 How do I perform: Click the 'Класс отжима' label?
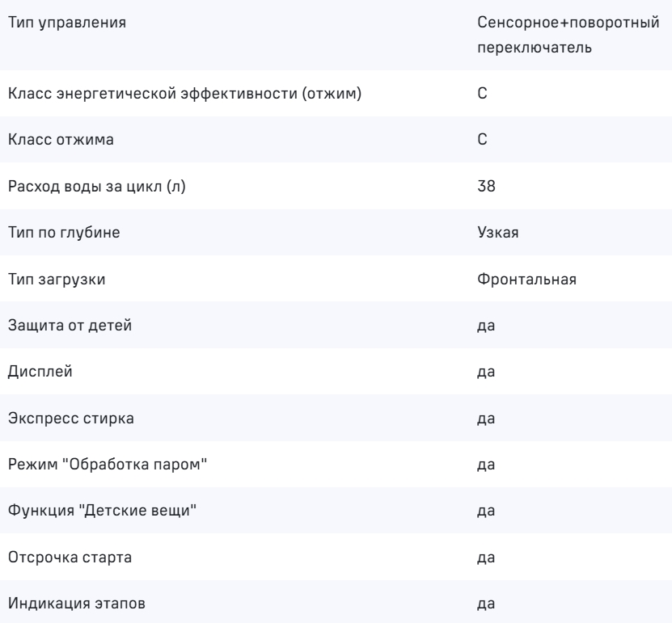coord(61,140)
